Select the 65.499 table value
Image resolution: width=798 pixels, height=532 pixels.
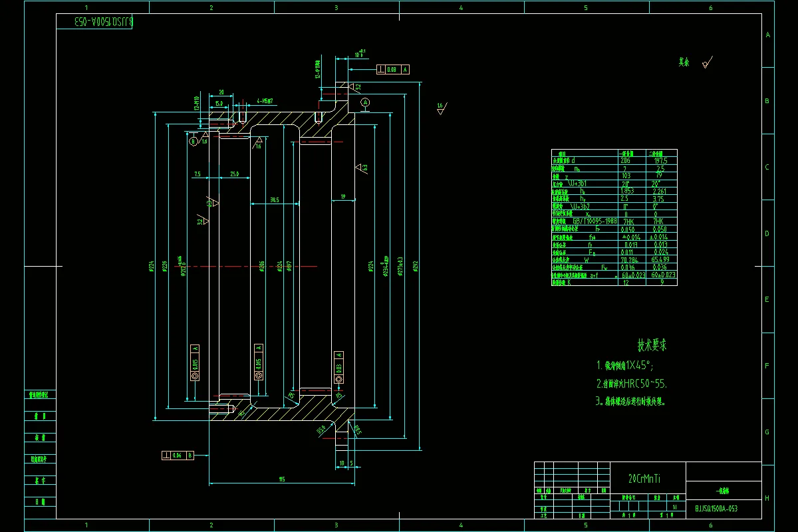tap(660, 259)
